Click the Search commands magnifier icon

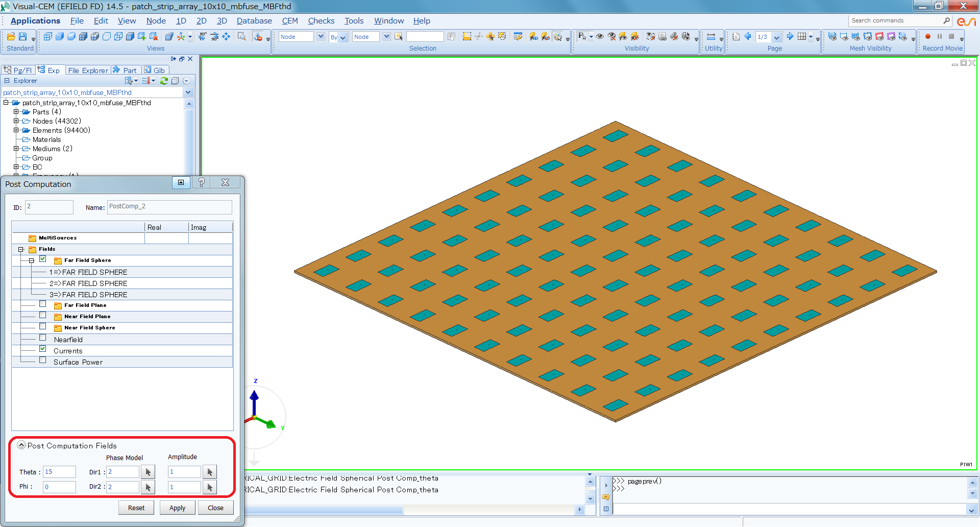[947, 20]
